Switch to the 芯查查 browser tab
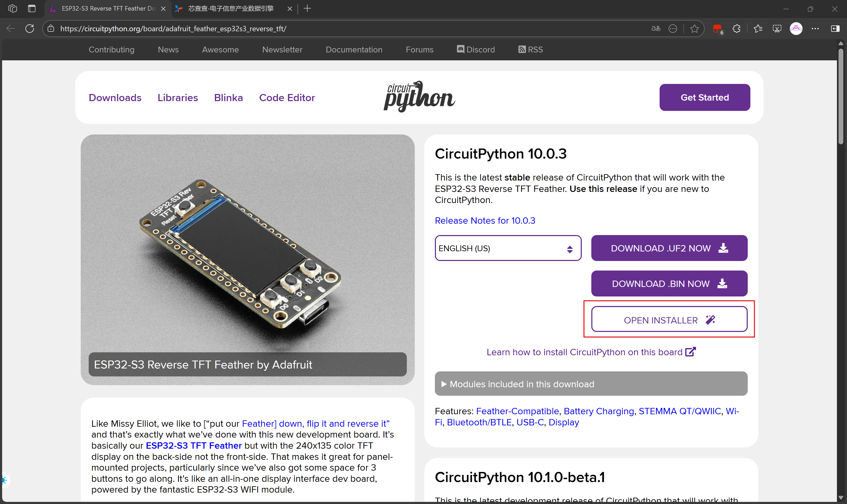This screenshot has width=847, height=504. (231, 8)
